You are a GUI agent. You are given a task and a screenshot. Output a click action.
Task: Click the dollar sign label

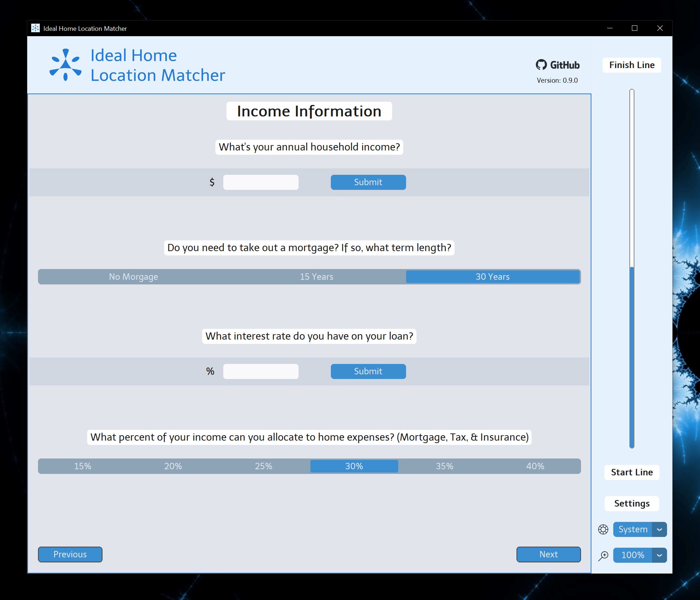(x=212, y=182)
